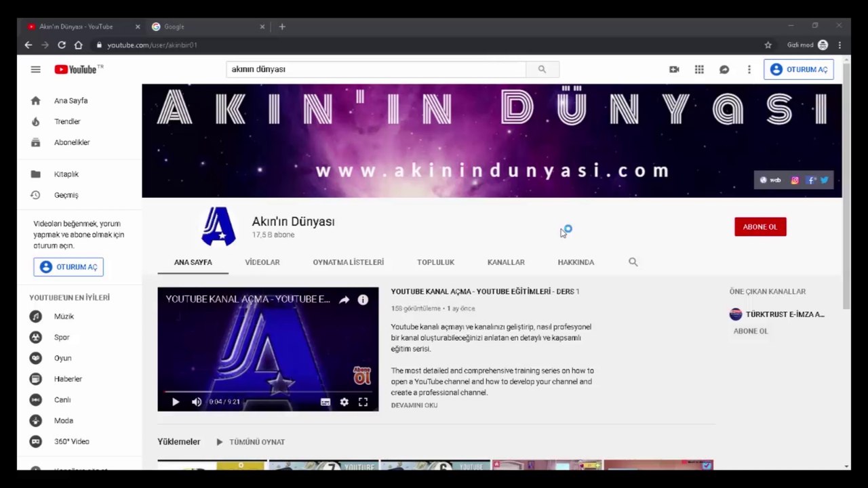Open the messages speech bubble icon
The image size is (868, 488).
[724, 69]
